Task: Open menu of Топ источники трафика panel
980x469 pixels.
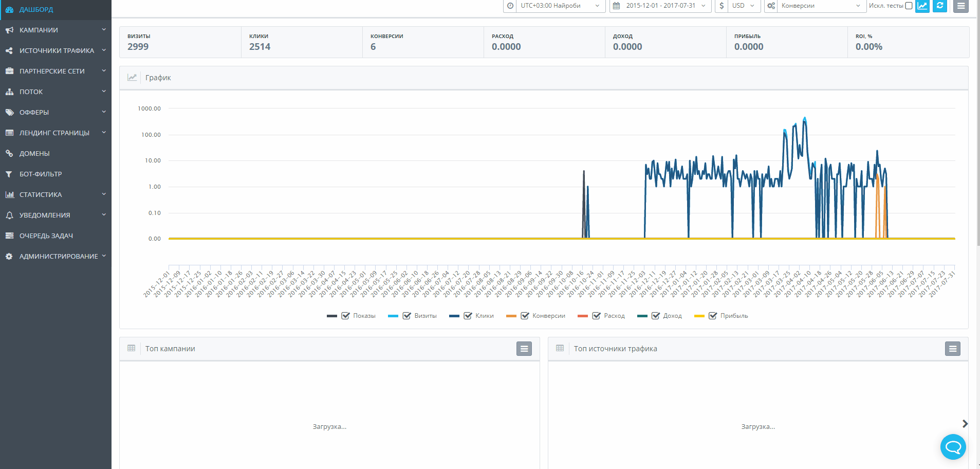Action: click(x=953, y=349)
